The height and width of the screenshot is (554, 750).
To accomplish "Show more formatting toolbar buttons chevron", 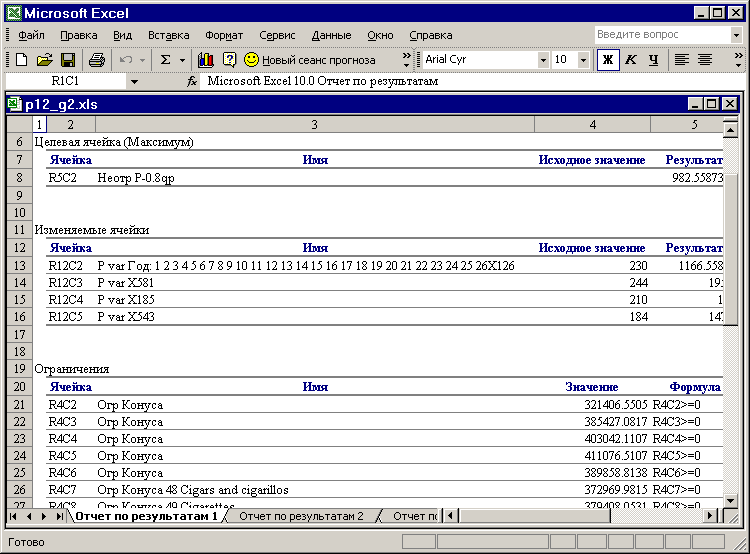I will [x=738, y=60].
